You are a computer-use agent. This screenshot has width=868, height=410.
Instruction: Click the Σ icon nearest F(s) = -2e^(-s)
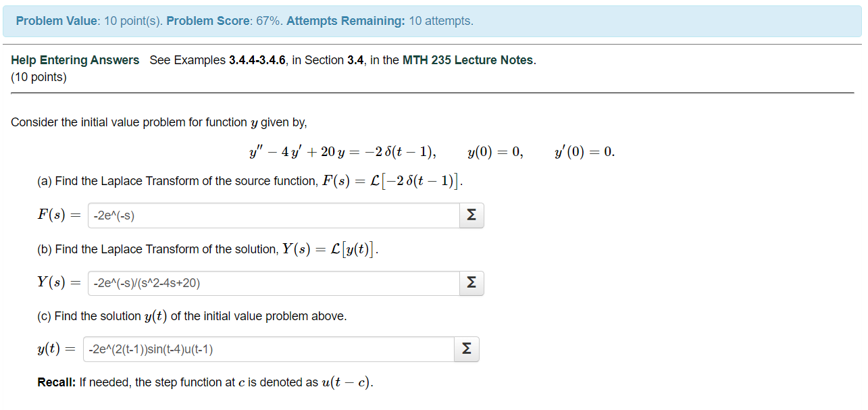pos(471,215)
